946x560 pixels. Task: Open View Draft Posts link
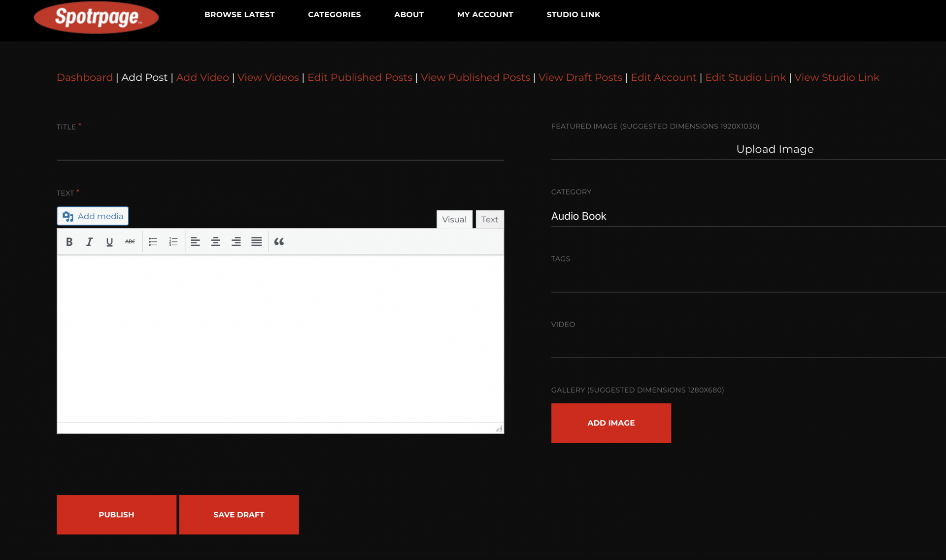tap(580, 77)
